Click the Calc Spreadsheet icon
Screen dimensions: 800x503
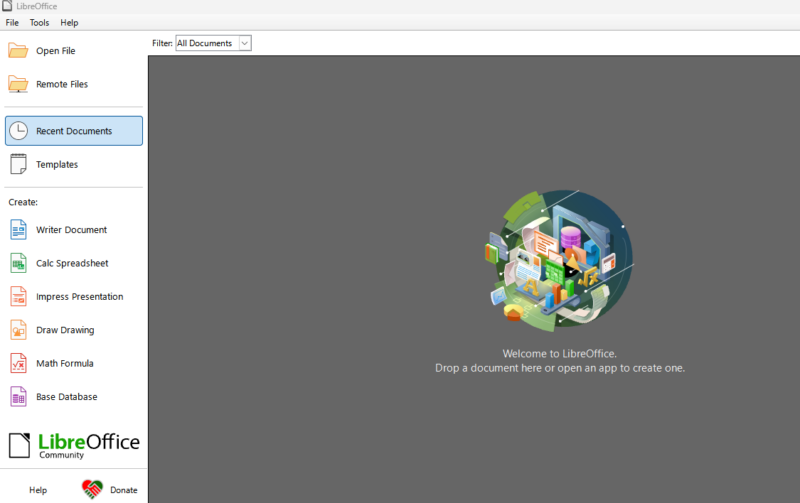(x=18, y=263)
